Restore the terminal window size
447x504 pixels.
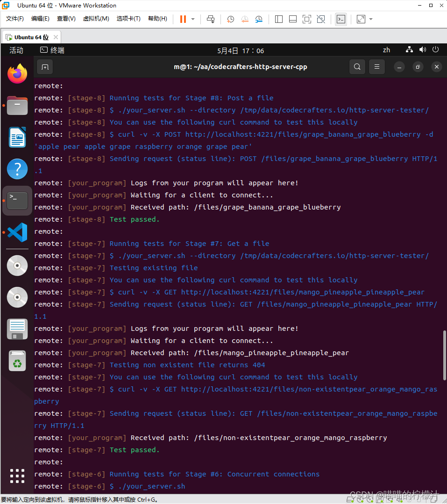[418, 67]
